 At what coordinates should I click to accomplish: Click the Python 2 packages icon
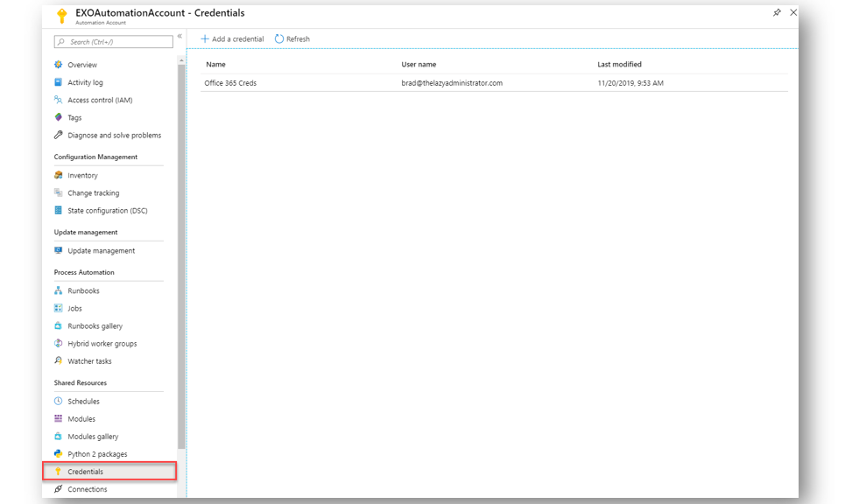58,454
